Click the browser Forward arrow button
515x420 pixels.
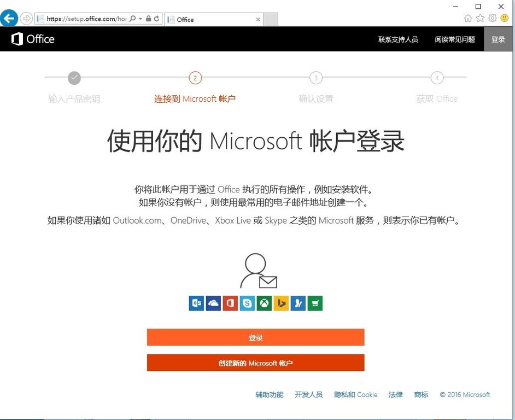click(26, 19)
